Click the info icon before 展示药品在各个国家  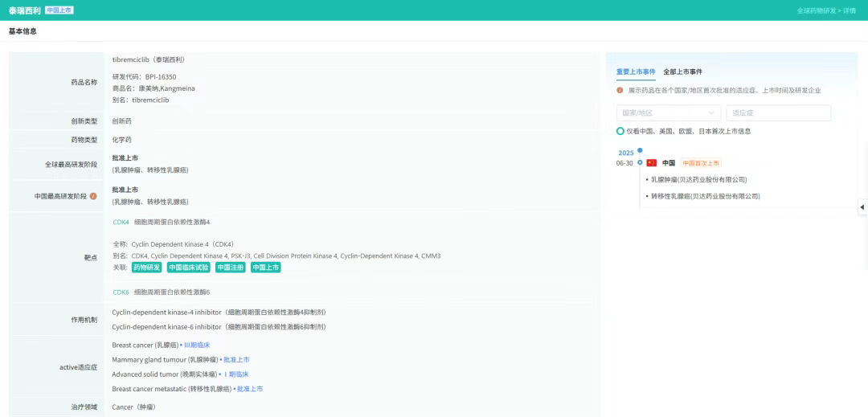(x=620, y=90)
